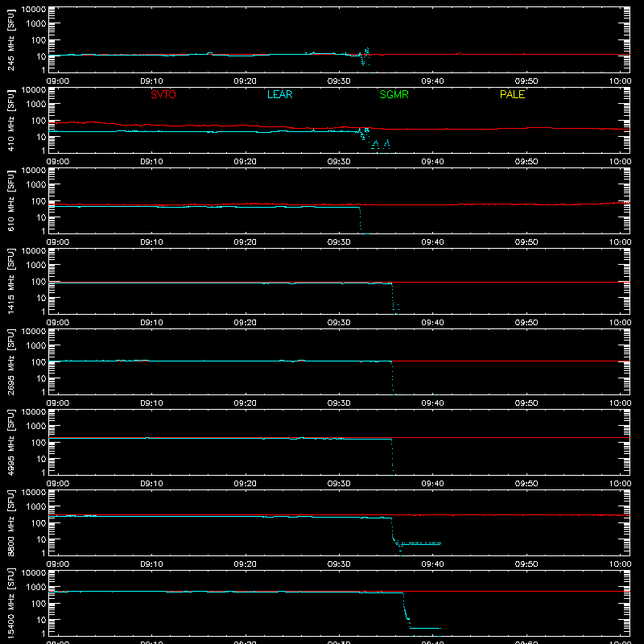Click the green SGMR legend label
Viewport: 644px width, 644px height.
click(394, 94)
